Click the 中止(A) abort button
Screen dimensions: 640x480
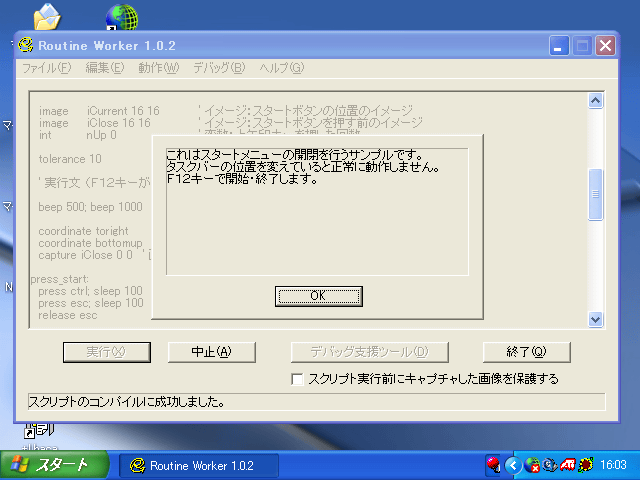pos(211,352)
